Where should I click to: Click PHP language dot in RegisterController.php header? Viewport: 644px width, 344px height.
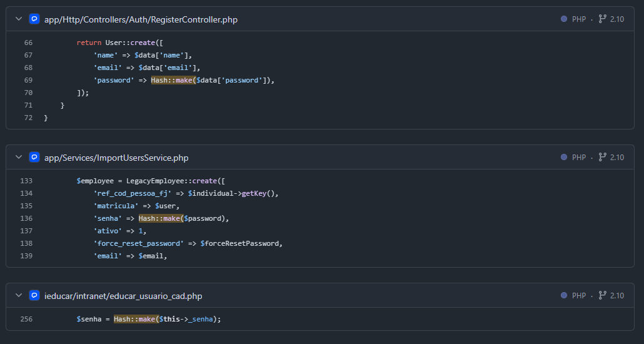tap(564, 19)
